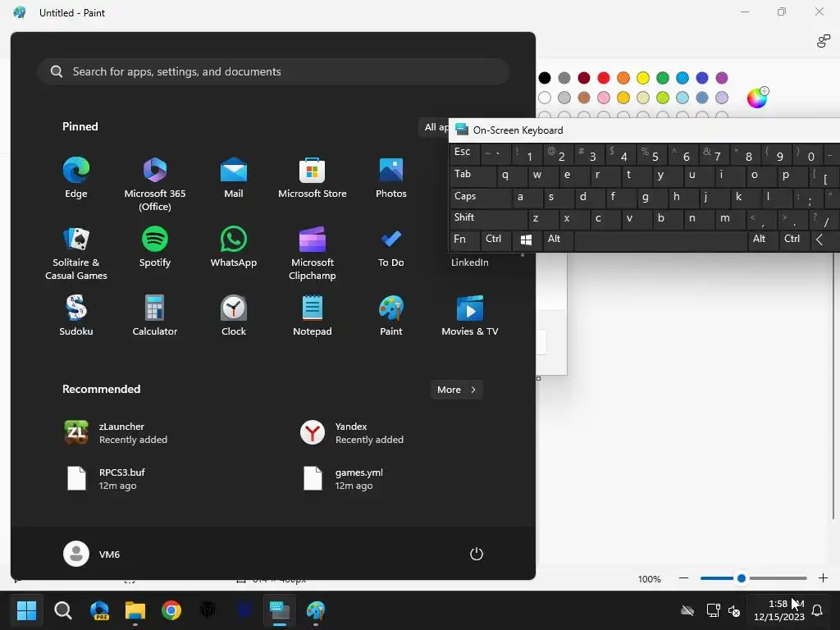Toggle Caps key on On-Screen Keyboard

click(481, 198)
